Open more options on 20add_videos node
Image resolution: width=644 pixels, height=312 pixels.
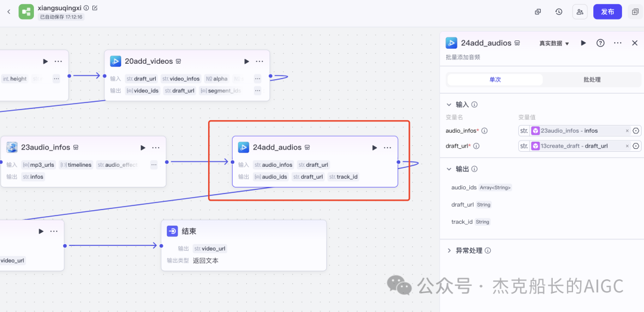[259, 61]
